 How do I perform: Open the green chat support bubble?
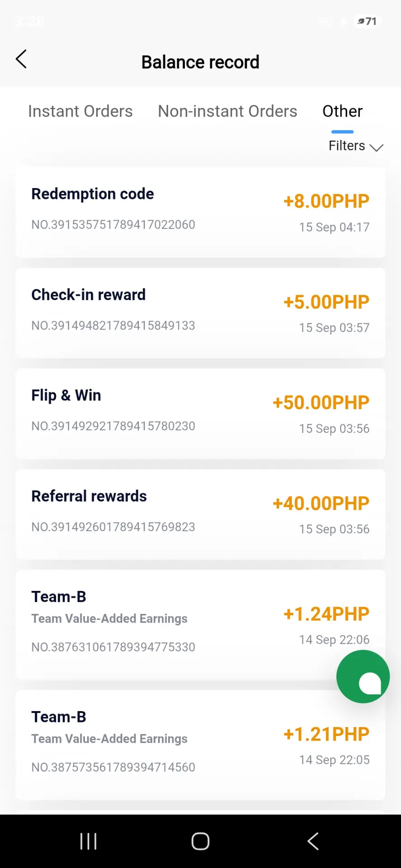pyautogui.click(x=363, y=676)
